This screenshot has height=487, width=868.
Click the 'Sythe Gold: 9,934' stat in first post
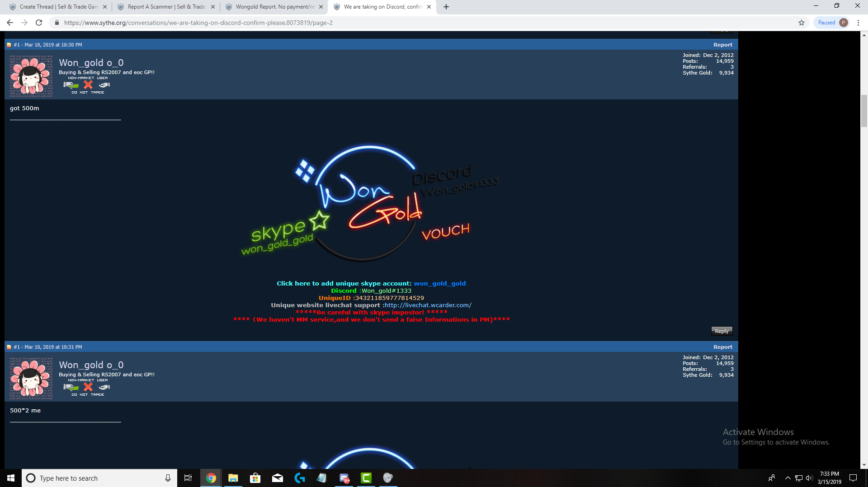pos(708,73)
